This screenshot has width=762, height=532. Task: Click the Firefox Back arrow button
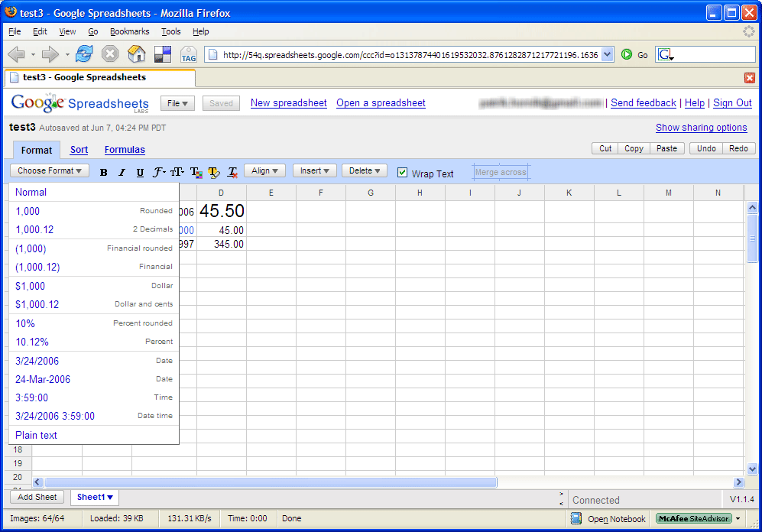[x=17, y=54]
